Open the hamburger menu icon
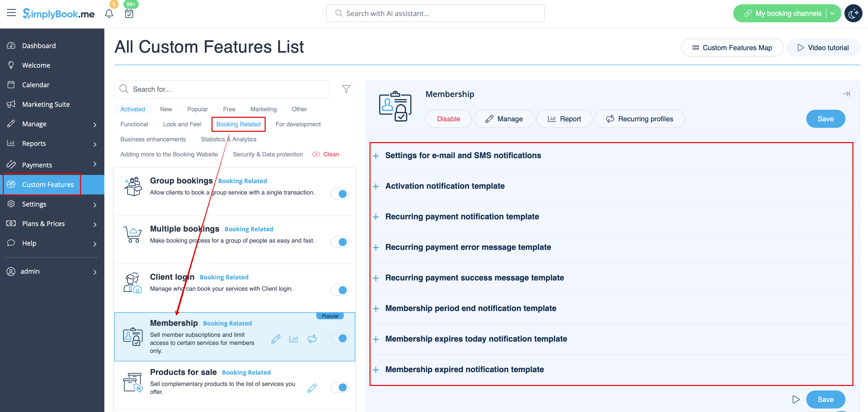The image size is (868, 412). tap(11, 13)
